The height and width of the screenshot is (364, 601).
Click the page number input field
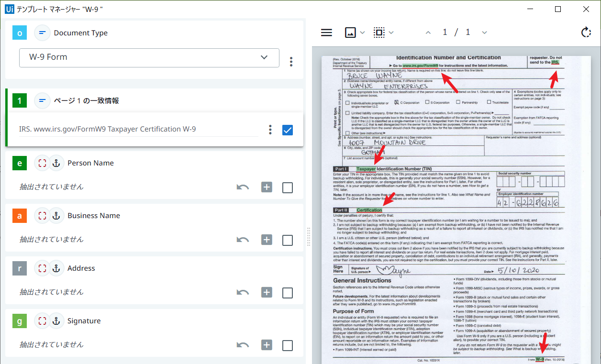[445, 32]
